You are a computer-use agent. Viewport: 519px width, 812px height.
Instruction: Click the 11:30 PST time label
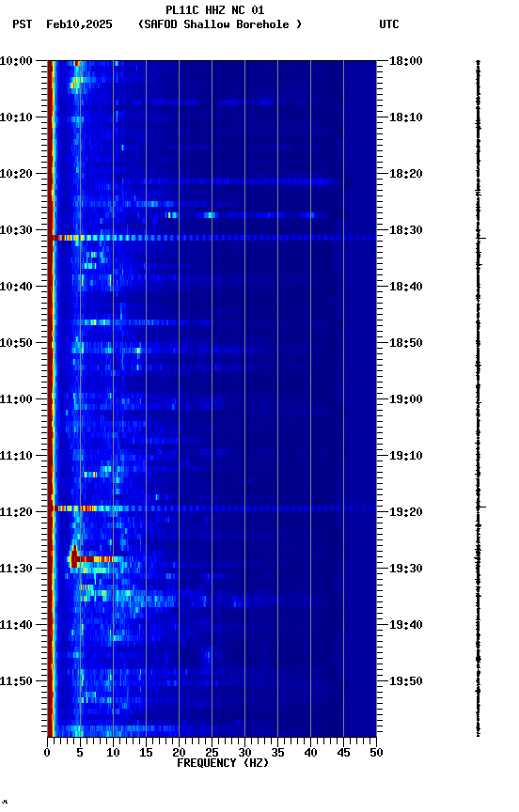tap(16, 569)
